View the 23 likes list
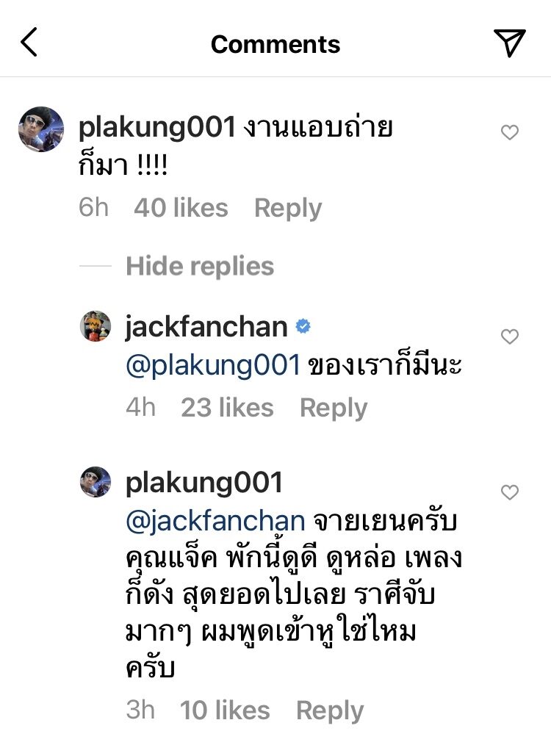Image resolution: width=551 pixels, height=756 pixels. coord(227,408)
